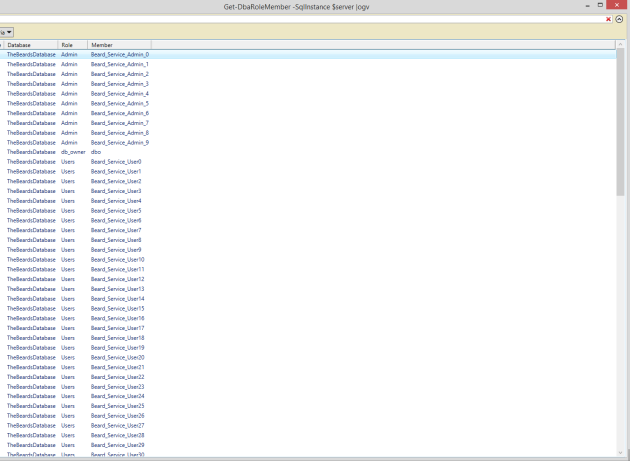The width and height of the screenshot is (630, 461).
Task: Select member Beard_Service_User29
Action: [x=118, y=445]
